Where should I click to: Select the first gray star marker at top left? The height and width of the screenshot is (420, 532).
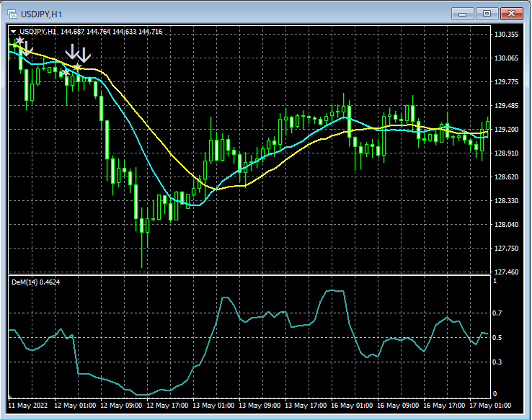coord(20,40)
